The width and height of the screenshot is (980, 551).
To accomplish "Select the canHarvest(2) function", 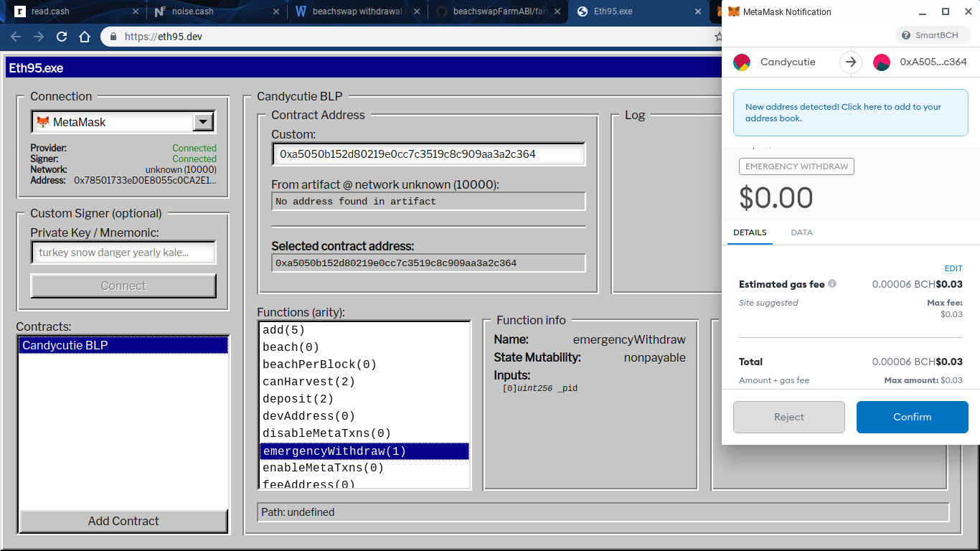I will pyautogui.click(x=364, y=382).
